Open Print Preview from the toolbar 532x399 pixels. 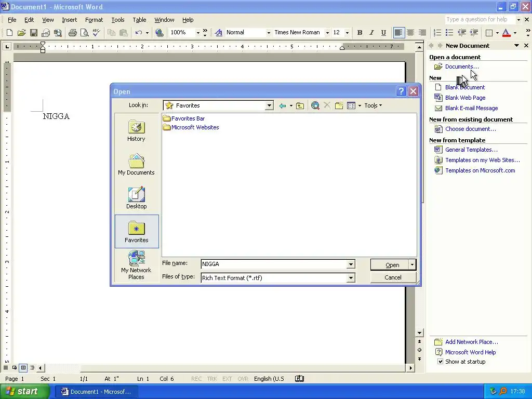pos(85,33)
